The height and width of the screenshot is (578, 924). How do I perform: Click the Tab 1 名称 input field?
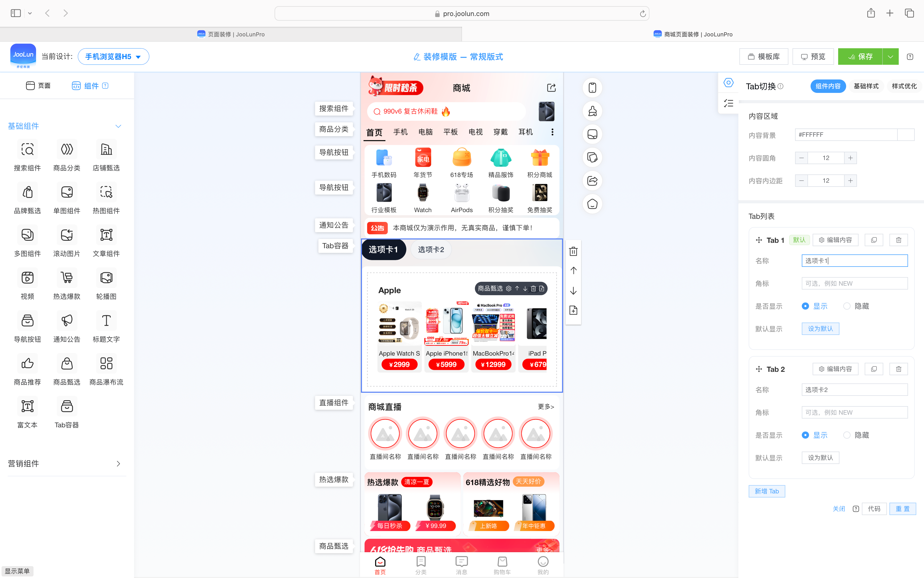pos(854,261)
